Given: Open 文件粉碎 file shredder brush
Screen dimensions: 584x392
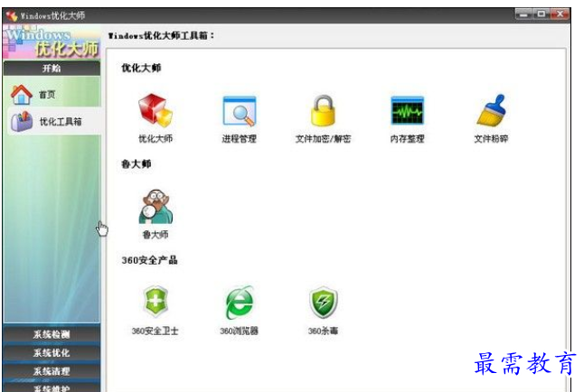Looking at the screenshot, I should pyautogui.click(x=491, y=110).
